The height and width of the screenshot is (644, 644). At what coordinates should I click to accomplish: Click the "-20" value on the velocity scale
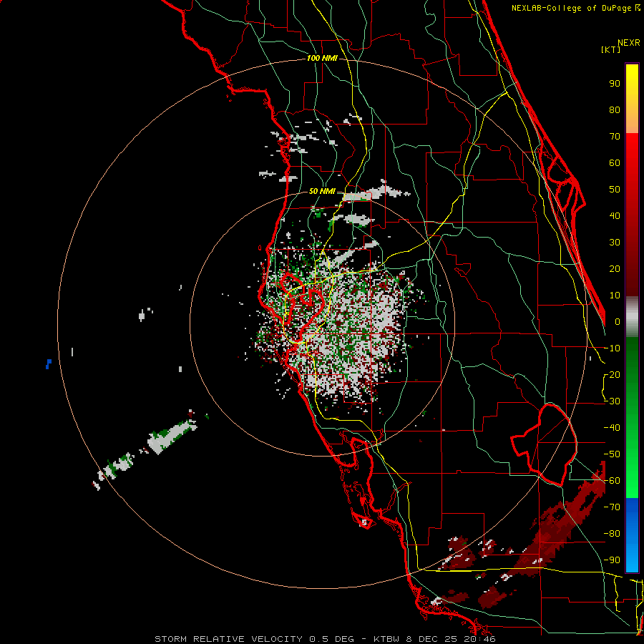pos(612,374)
